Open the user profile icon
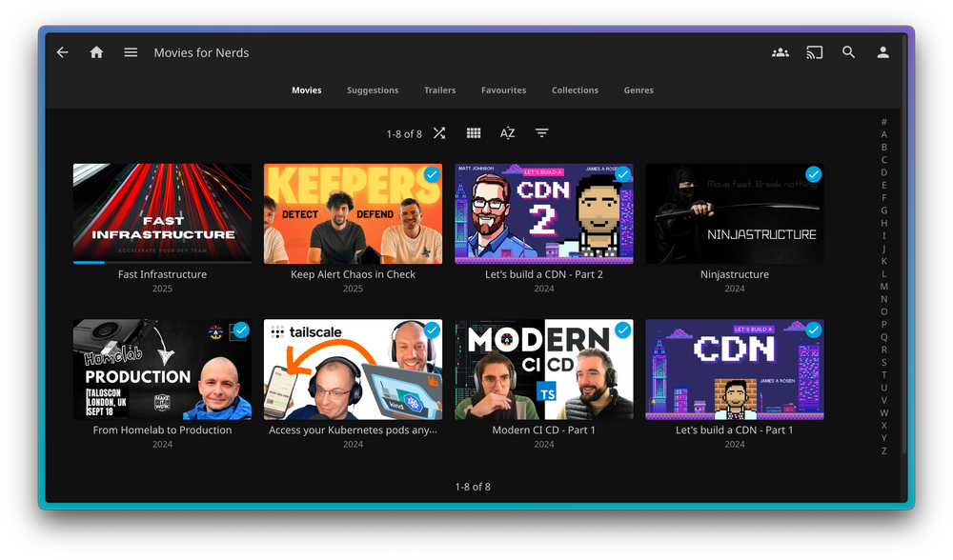This screenshot has height=560, width=953. coord(882,52)
